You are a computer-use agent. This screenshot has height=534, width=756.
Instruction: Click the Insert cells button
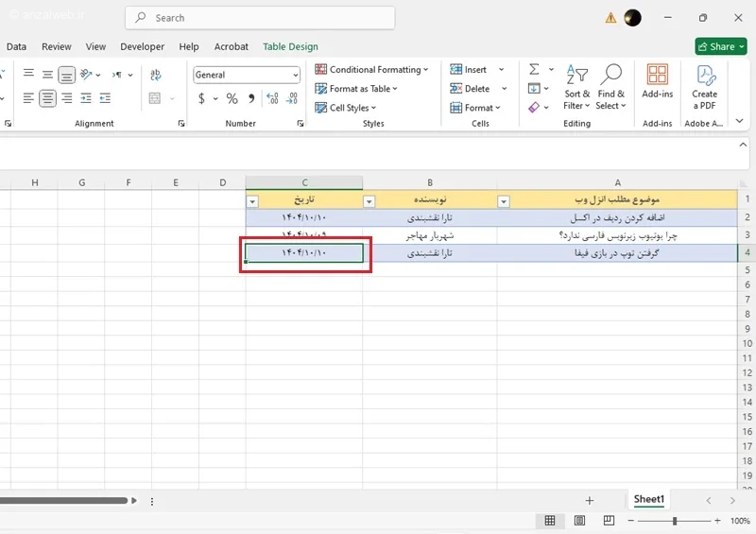(469, 69)
